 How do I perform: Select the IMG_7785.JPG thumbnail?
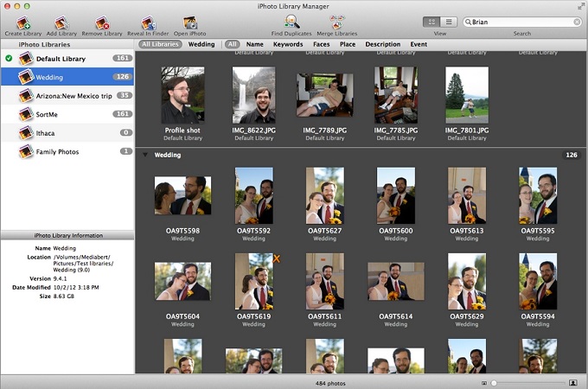click(396, 95)
